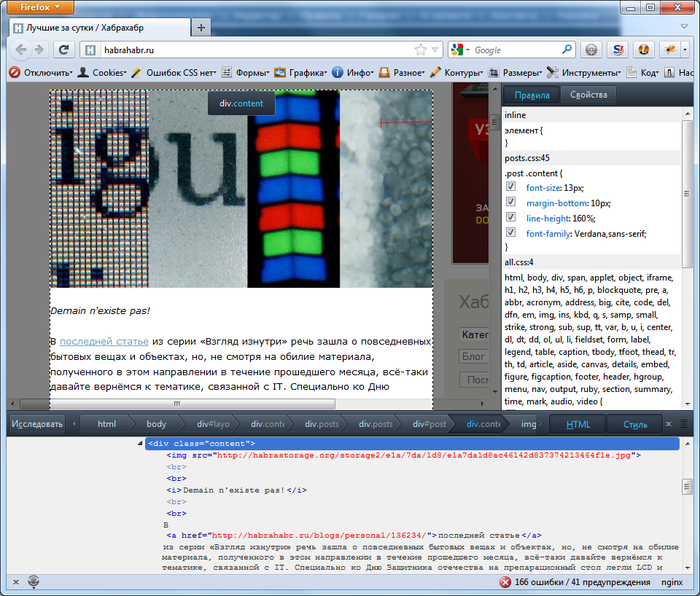Click the page horizontal scrollbar thumb
The image size is (700, 596).
click(x=178, y=404)
